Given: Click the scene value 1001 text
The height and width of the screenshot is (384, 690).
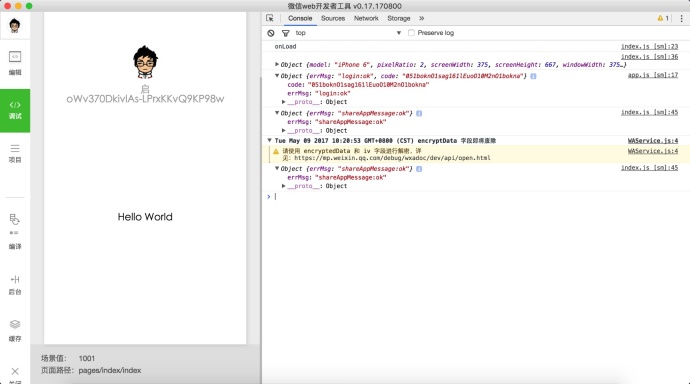Looking at the screenshot, I should tap(87, 358).
